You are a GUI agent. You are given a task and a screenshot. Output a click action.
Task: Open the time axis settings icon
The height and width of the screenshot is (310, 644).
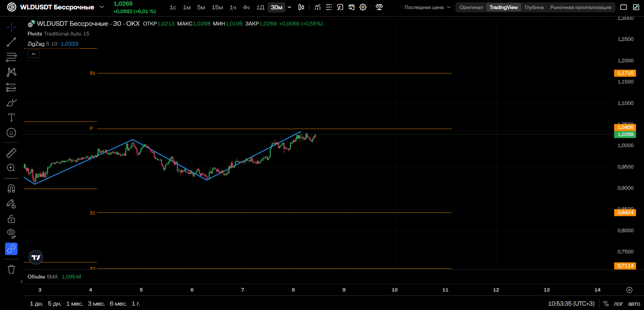pos(630,290)
